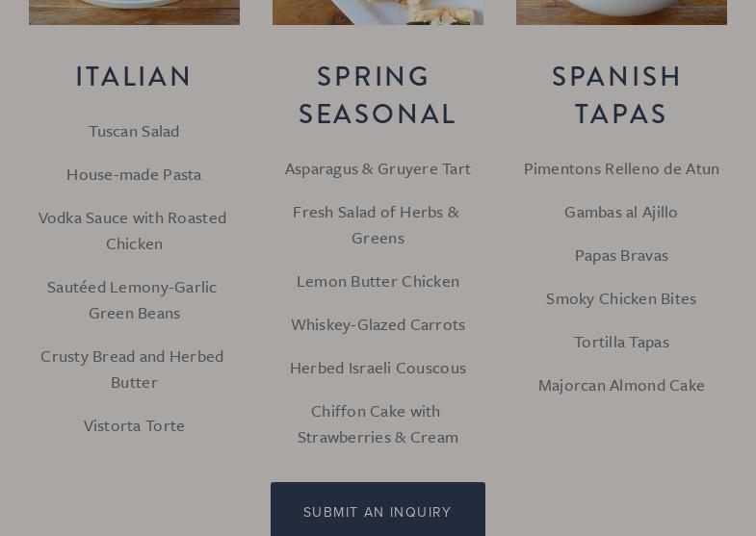
Task: Click the Pimentons Relleno de Atun item
Action: click(x=621, y=168)
